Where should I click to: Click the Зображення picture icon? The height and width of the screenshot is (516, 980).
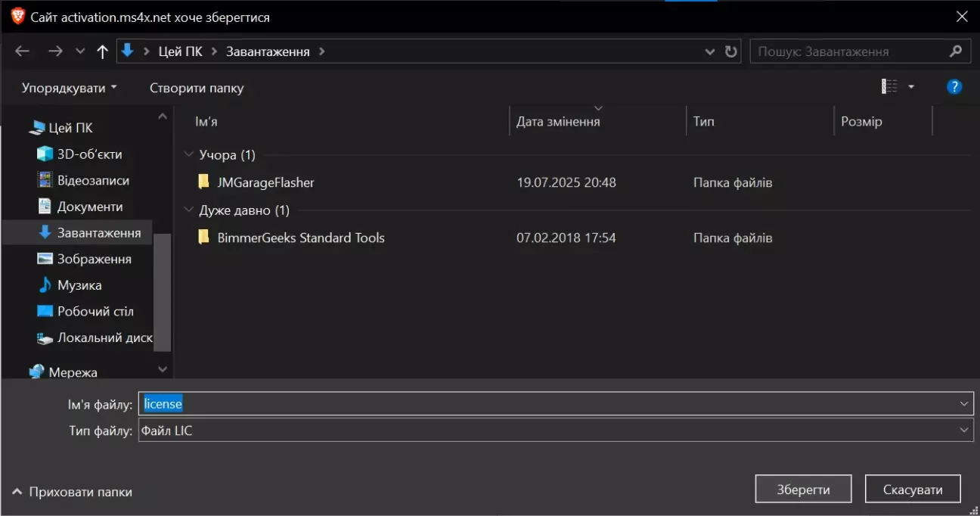click(45, 259)
